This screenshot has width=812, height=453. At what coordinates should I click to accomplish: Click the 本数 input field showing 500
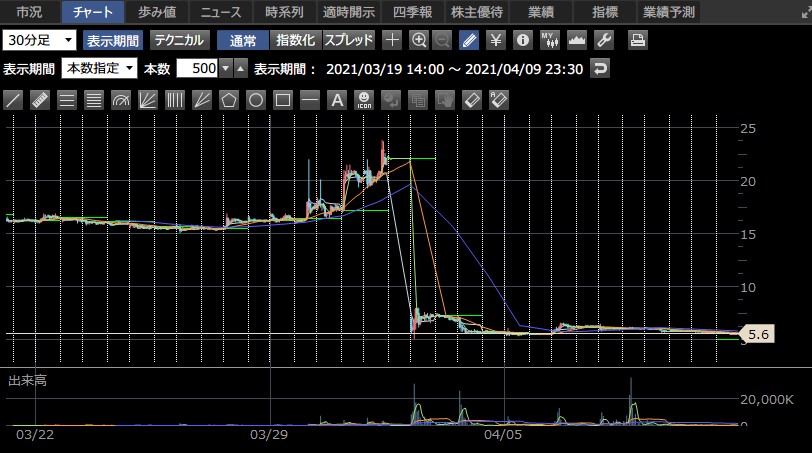tap(197, 68)
